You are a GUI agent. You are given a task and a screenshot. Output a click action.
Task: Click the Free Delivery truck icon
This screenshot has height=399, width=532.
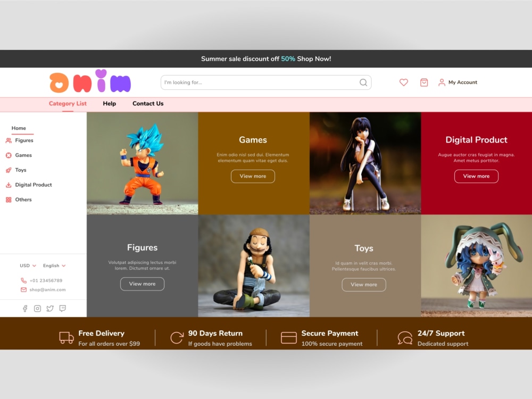click(66, 338)
